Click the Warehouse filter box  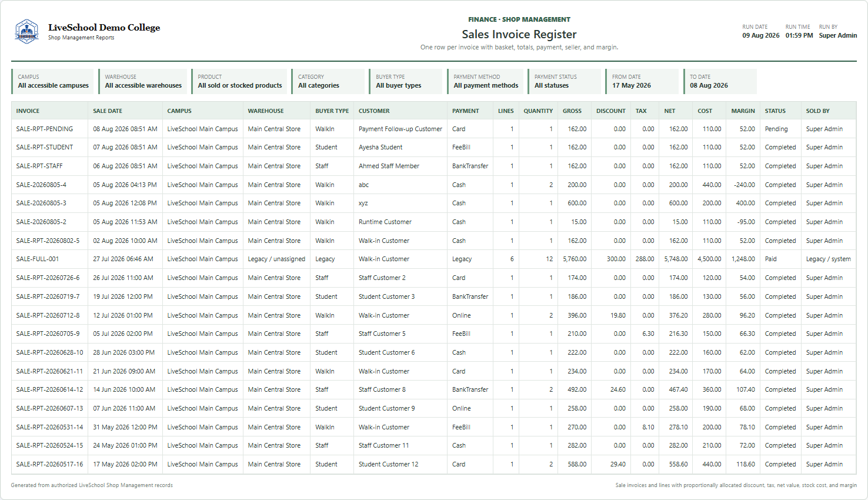coord(143,81)
